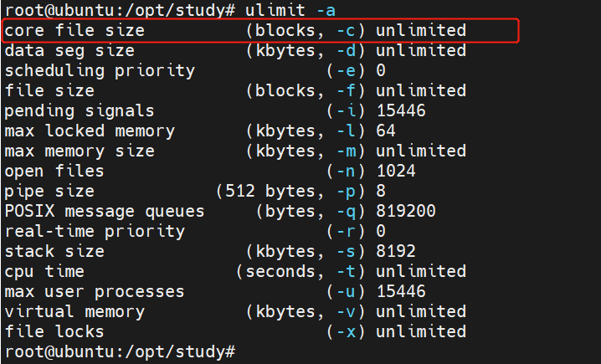This screenshot has height=364, width=601.
Task: Click the unlimited value for virtual memory
Action: [x=421, y=312]
